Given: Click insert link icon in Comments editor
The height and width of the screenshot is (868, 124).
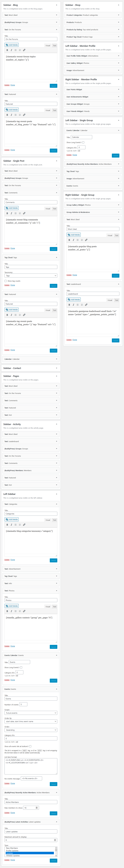Looking at the screenshot, I should (24, 213).
